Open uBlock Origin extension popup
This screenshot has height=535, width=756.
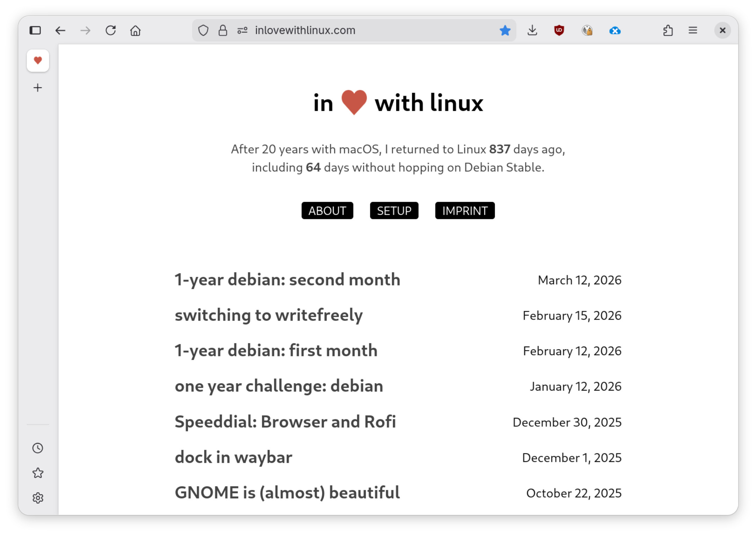(x=559, y=30)
